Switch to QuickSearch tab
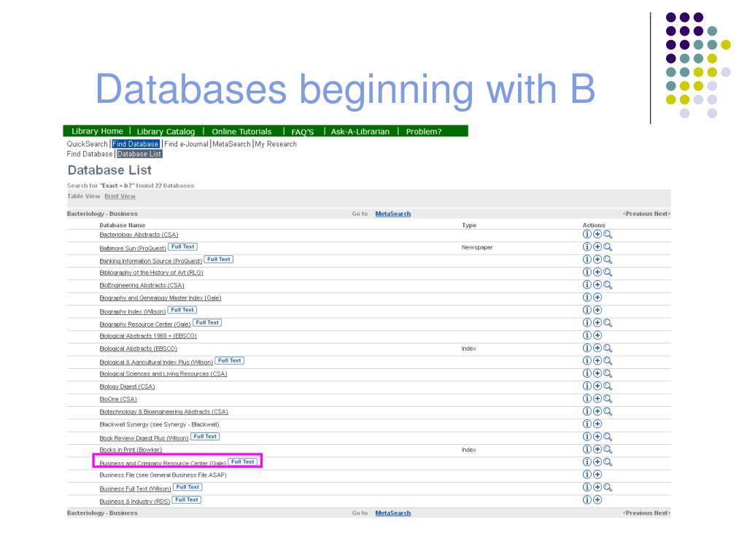The height and width of the screenshot is (560, 747). pos(88,144)
